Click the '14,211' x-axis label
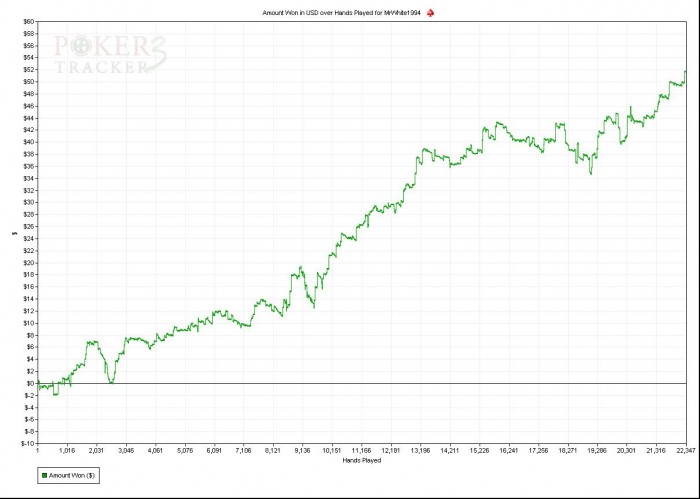 tap(450, 451)
